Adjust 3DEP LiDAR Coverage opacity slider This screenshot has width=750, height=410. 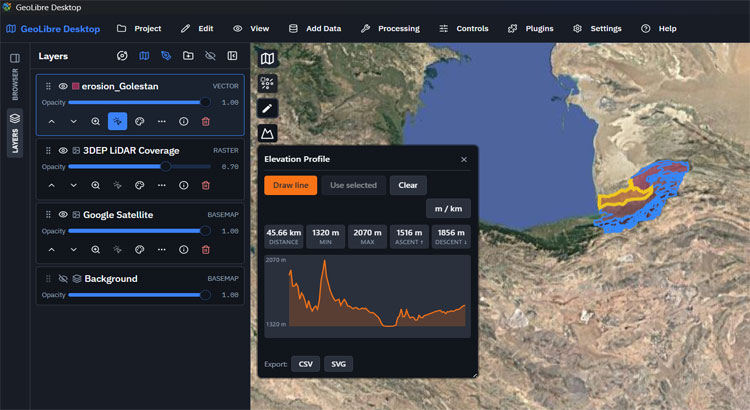point(139,166)
